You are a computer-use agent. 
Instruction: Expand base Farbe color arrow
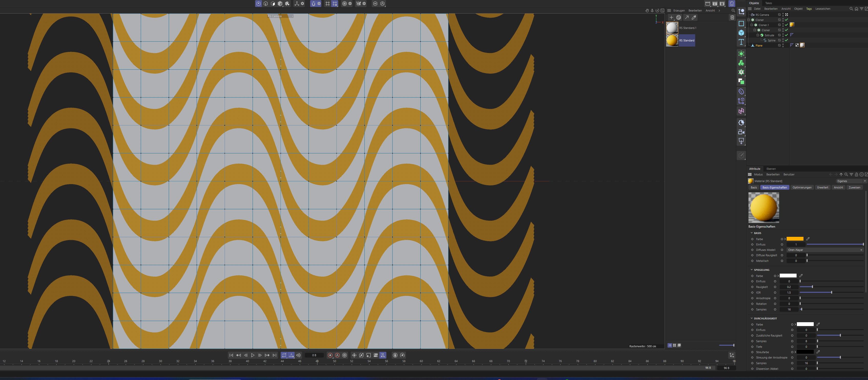click(785, 239)
